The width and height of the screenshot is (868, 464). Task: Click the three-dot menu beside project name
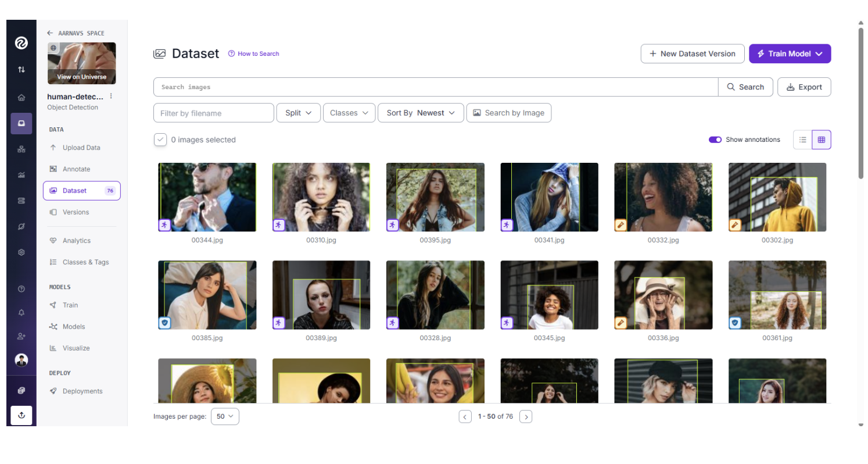pyautogui.click(x=111, y=97)
